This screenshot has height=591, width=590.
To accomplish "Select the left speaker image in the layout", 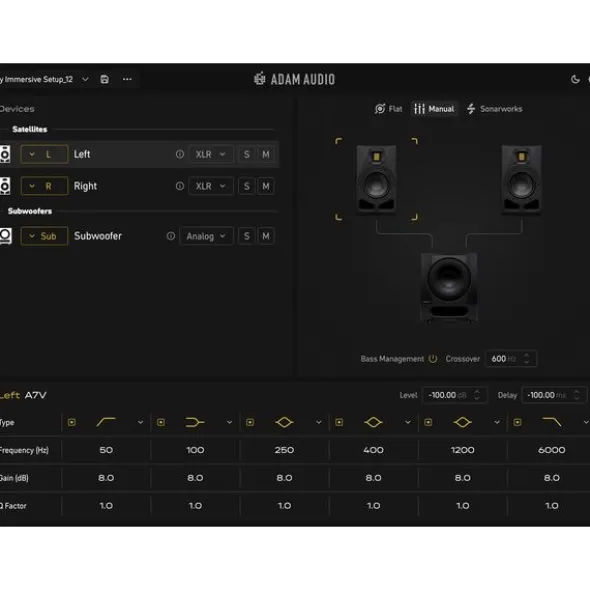I will point(376,179).
